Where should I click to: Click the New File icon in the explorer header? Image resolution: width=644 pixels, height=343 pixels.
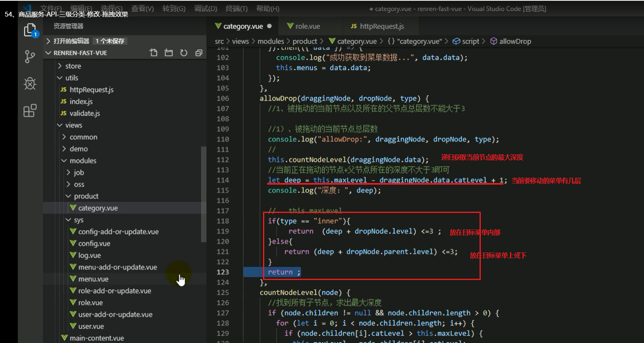pos(154,53)
